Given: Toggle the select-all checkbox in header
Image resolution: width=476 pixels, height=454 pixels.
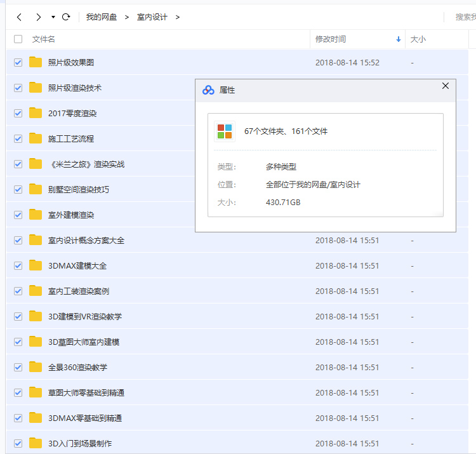Looking at the screenshot, I should 18,39.
